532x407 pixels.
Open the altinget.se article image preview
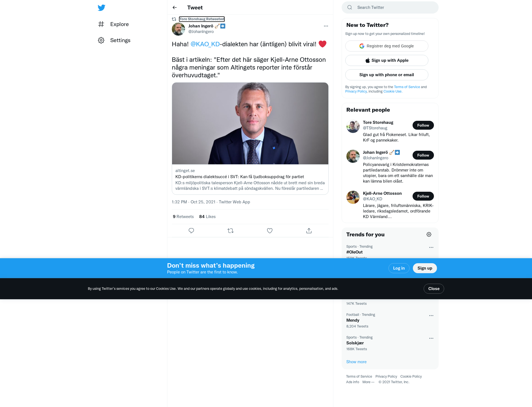[x=250, y=124]
